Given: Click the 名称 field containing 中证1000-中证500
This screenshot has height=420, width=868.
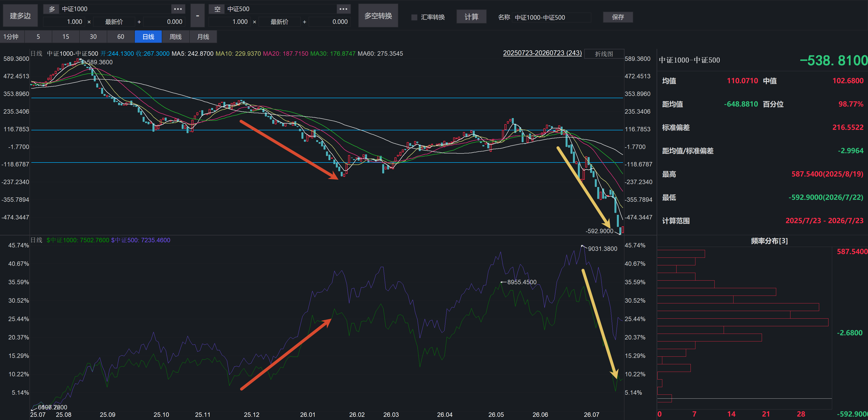Looking at the screenshot, I should (x=552, y=17).
